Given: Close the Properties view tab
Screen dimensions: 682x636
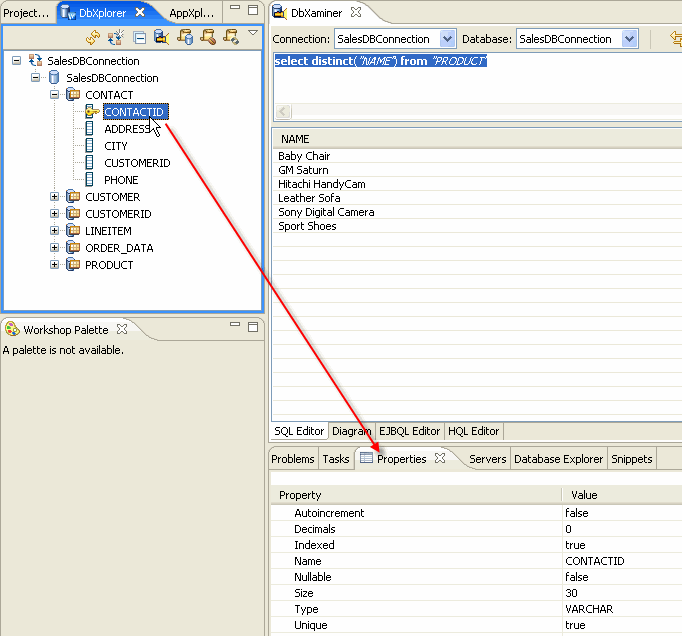Looking at the screenshot, I should click(440, 458).
